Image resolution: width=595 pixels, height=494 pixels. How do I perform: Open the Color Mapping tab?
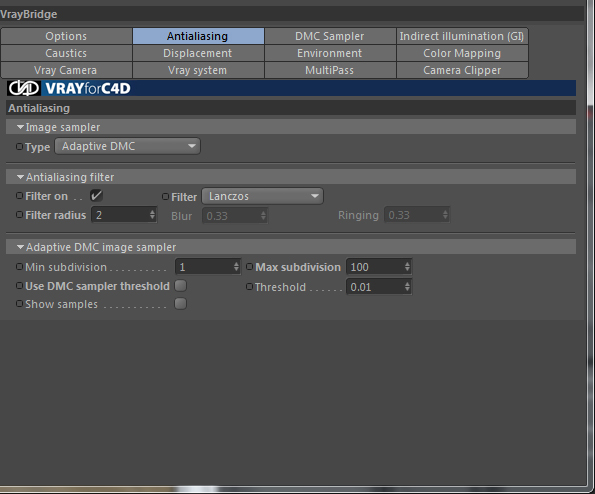tap(462, 53)
